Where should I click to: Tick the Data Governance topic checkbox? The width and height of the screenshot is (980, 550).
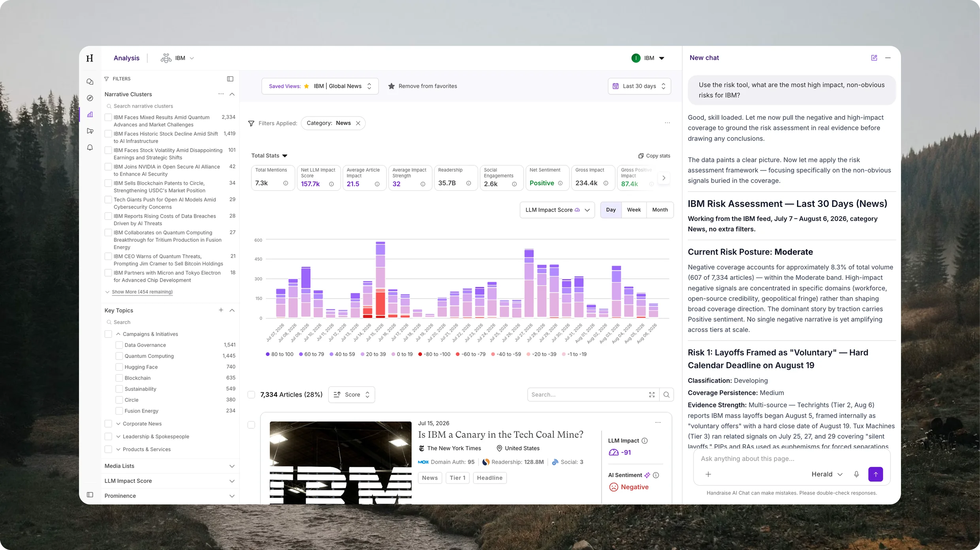click(x=119, y=345)
